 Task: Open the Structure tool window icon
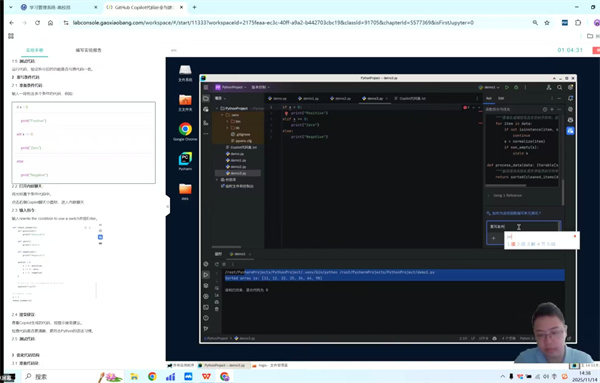[206, 122]
